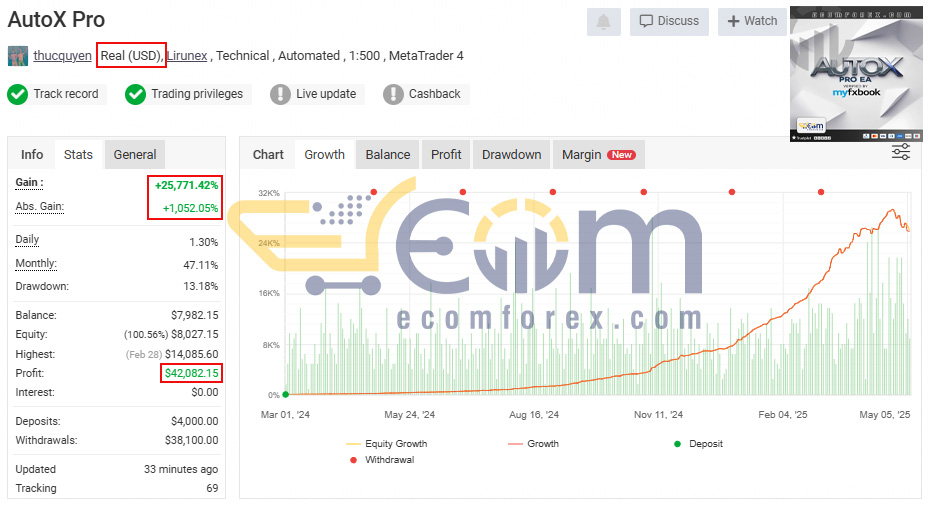Click the AutoX Pro EA thumbnail image
The width and height of the screenshot is (929, 506).
coord(856,74)
